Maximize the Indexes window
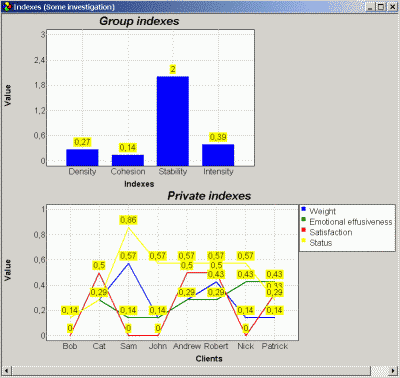 [x=381, y=7]
